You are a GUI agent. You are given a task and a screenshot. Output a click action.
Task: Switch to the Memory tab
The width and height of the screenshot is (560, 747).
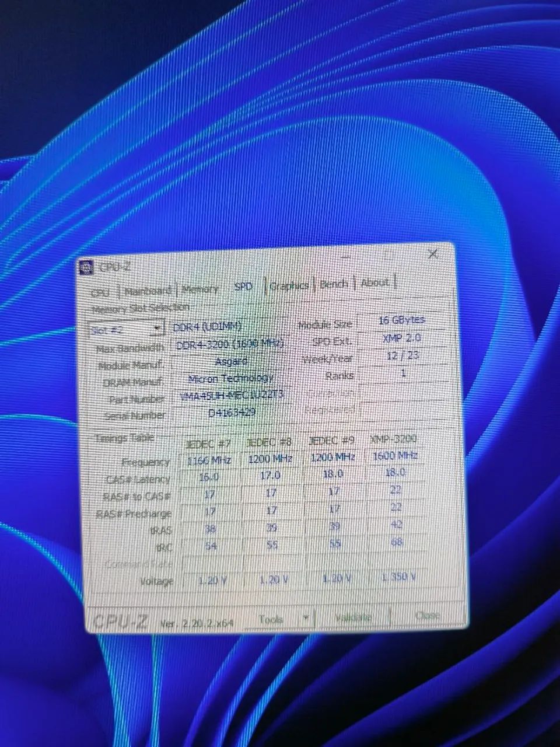[199, 289]
